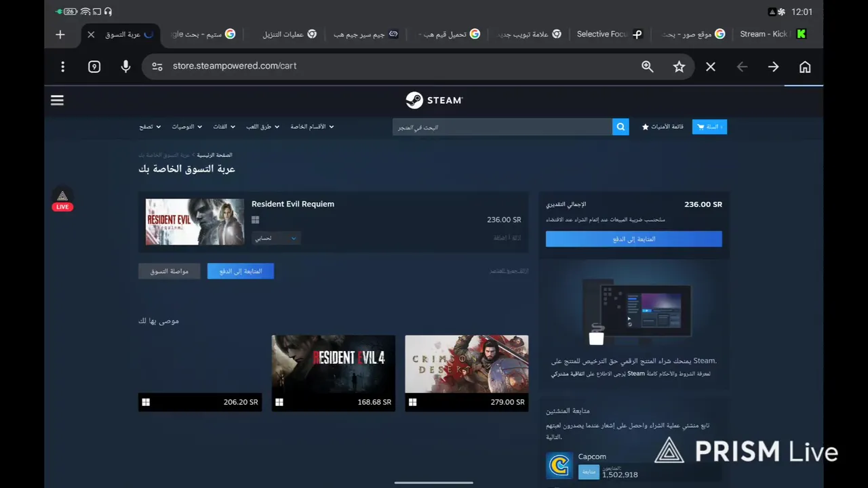Click the Resident Evil Requiem title link
The width and height of the screenshot is (868, 488).
[x=293, y=204]
